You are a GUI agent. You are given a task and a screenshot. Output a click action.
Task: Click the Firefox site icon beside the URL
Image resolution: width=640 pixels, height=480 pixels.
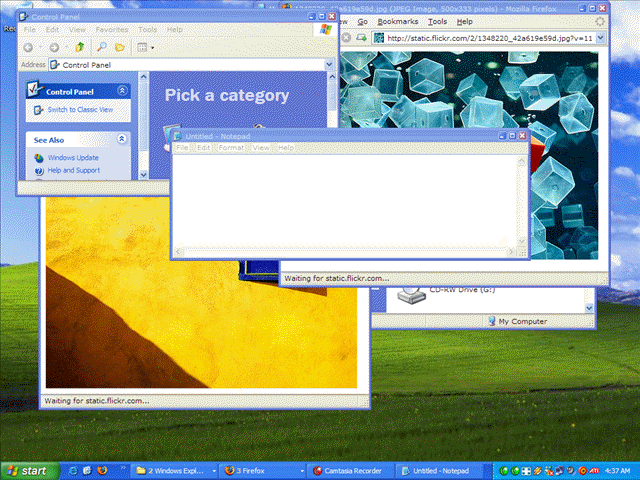(x=379, y=38)
